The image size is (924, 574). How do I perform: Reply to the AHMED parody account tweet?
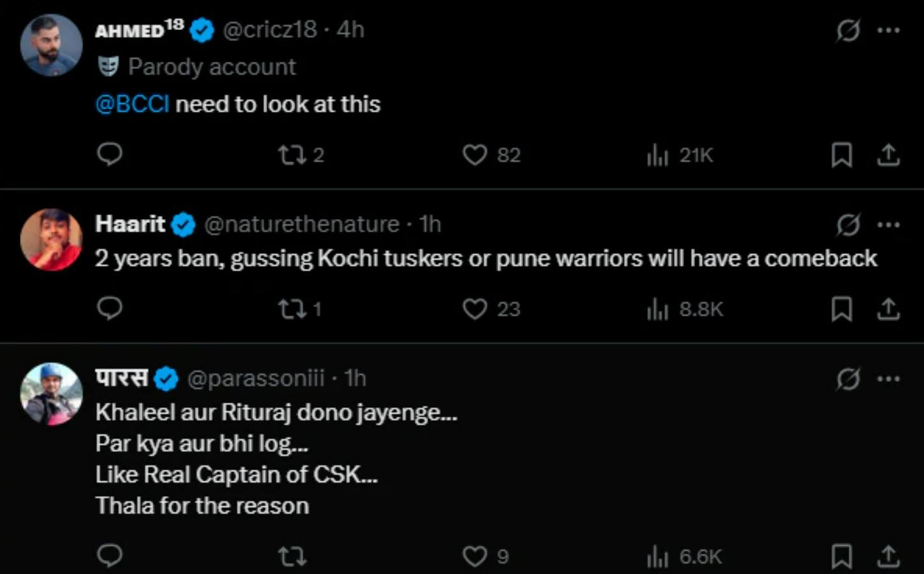[109, 154]
